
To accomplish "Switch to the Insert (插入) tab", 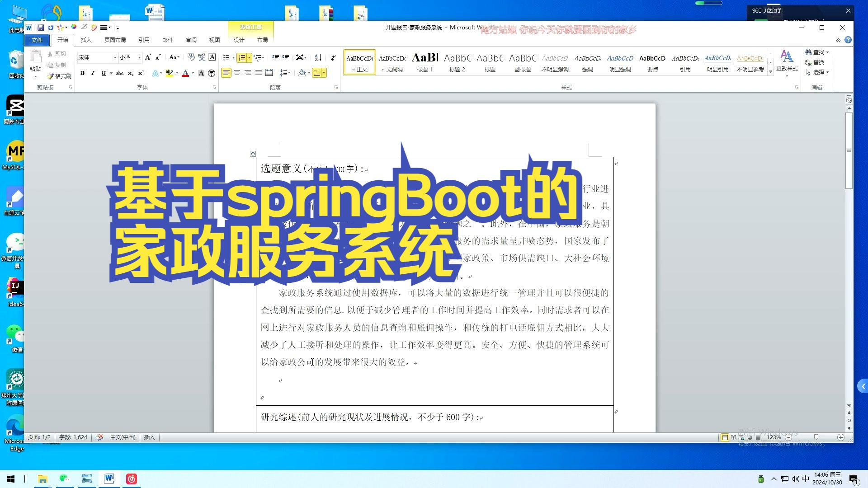I will [86, 40].
